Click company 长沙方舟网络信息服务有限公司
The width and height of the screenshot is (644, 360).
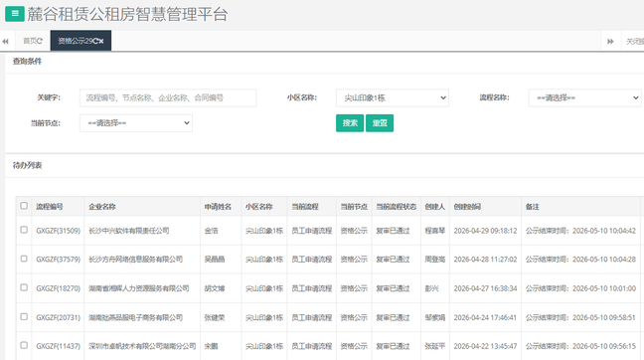[x=135, y=260]
